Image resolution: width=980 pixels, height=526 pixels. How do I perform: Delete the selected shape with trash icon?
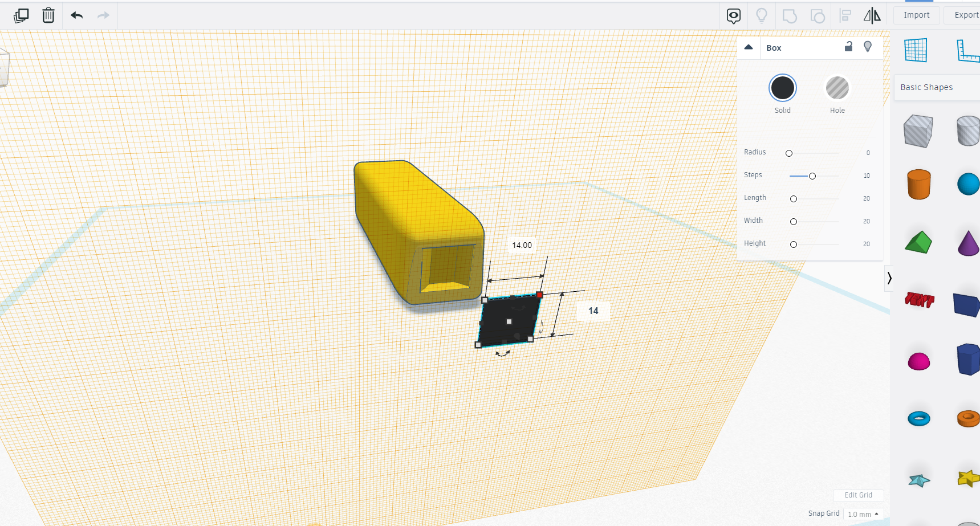tap(48, 15)
